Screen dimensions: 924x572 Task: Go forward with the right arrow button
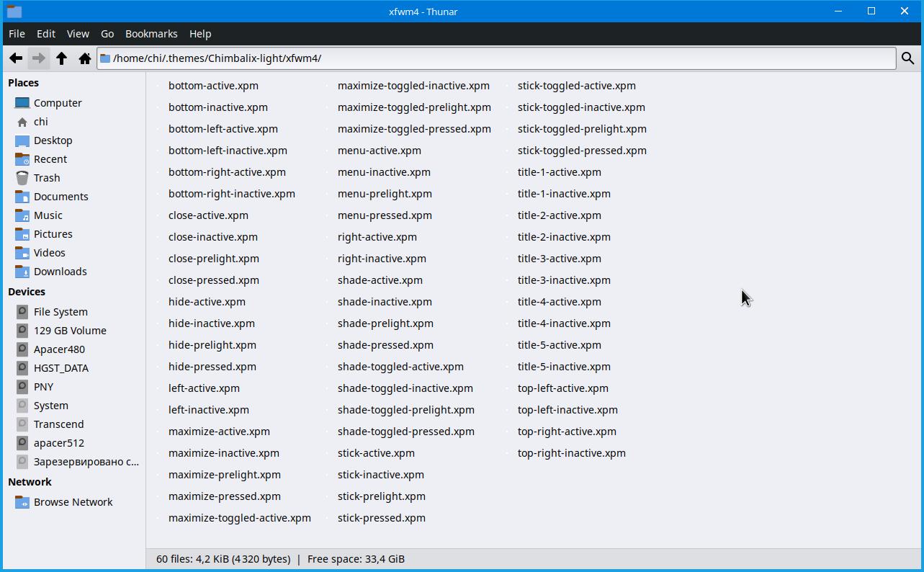(x=39, y=58)
